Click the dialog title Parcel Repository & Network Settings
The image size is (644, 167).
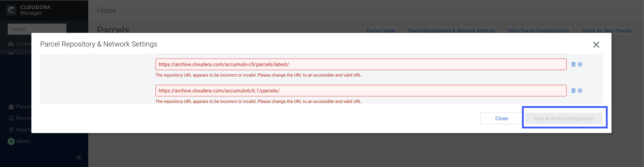99,44
